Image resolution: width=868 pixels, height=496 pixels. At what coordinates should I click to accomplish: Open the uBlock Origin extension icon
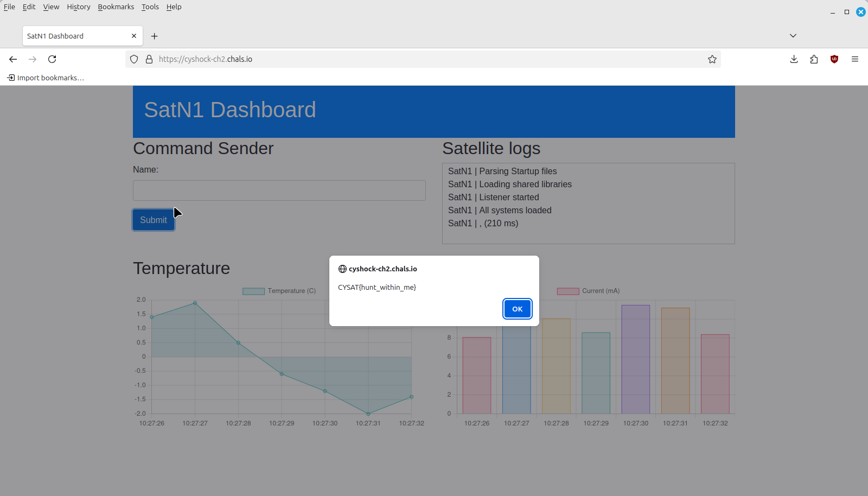tap(834, 59)
